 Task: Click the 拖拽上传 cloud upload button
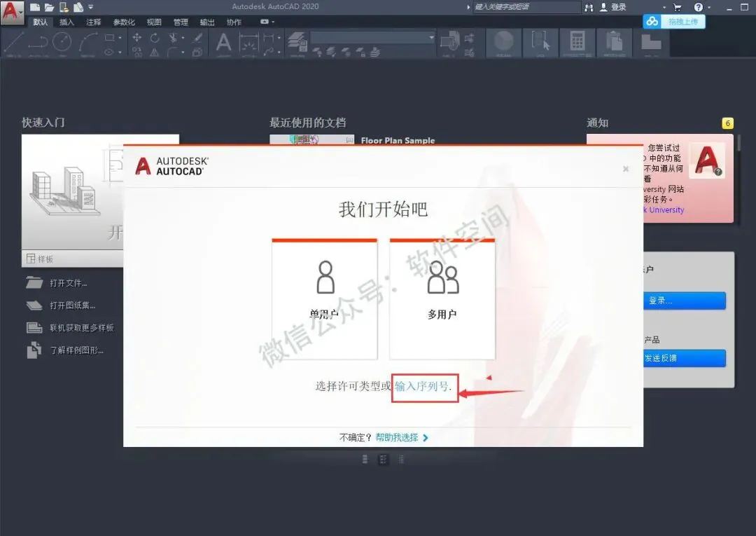[x=674, y=22]
